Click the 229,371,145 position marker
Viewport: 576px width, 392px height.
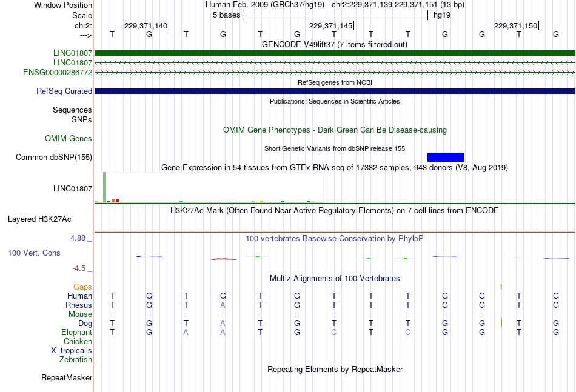[331, 25]
